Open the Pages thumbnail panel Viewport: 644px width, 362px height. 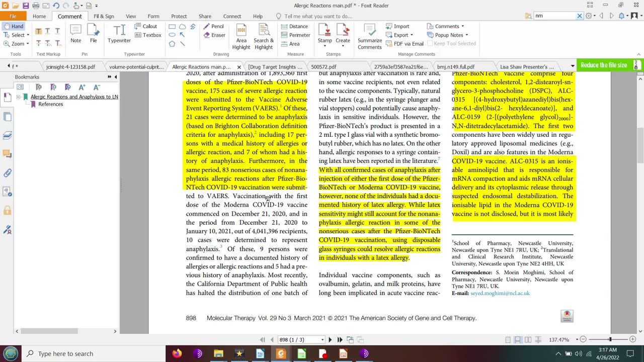[x=8, y=117]
